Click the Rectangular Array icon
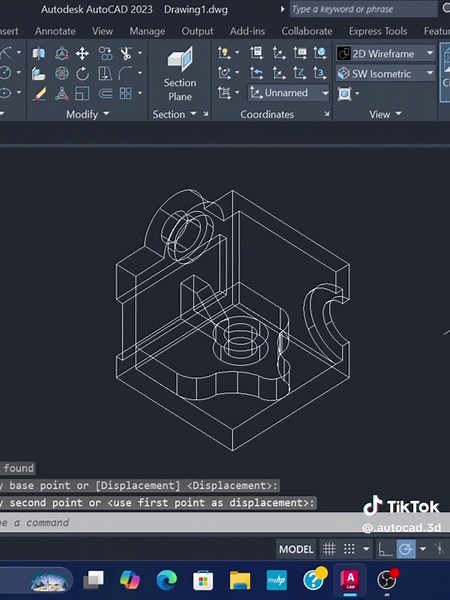 click(x=126, y=93)
